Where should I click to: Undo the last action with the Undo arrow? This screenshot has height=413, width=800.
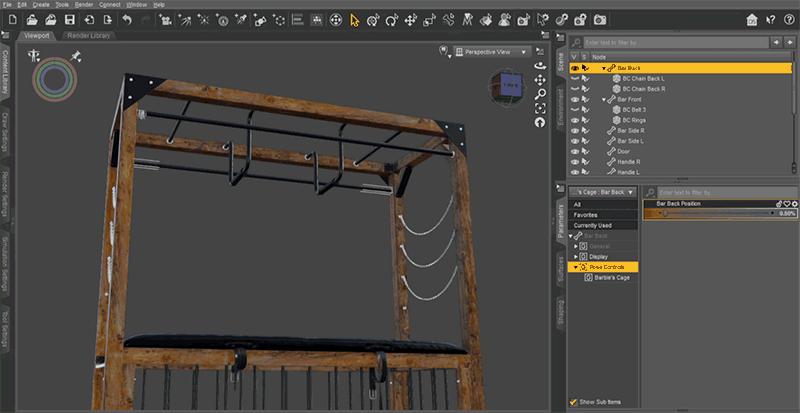tap(127, 20)
